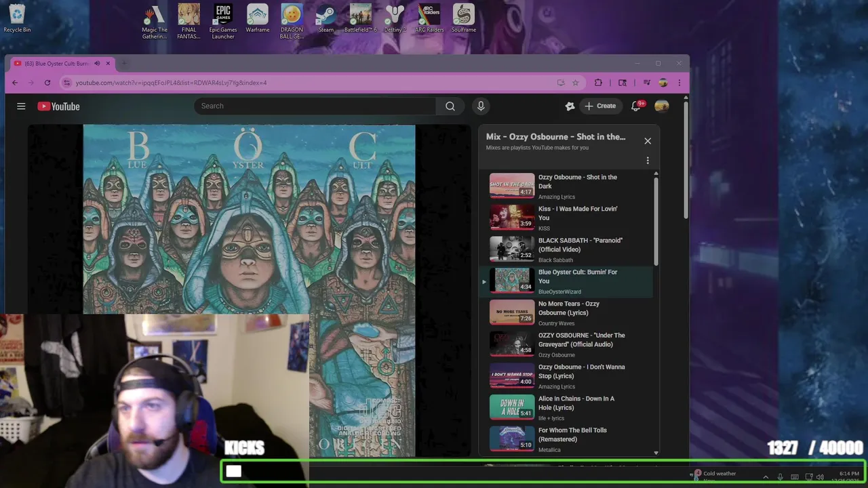Image resolution: width=868 pixels, height=488 pixels.
Task: Start voice search with microphone icon
Action: pyautogui.click(x=481, y=106)
